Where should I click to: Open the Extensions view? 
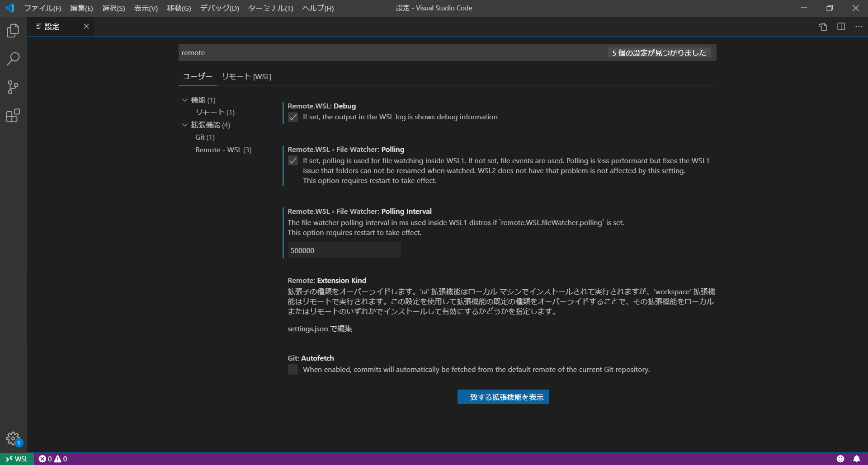[x=13, y=116]
